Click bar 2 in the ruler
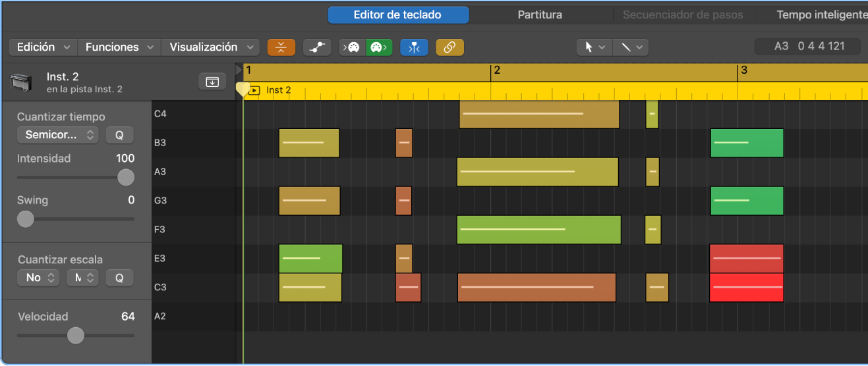Viewport: 868px width, 366px height. (x=497, y=70)
